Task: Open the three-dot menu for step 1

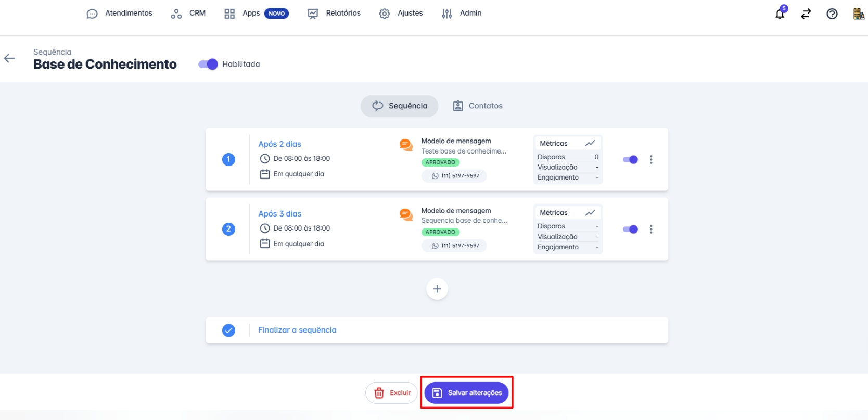Action: 650,160
